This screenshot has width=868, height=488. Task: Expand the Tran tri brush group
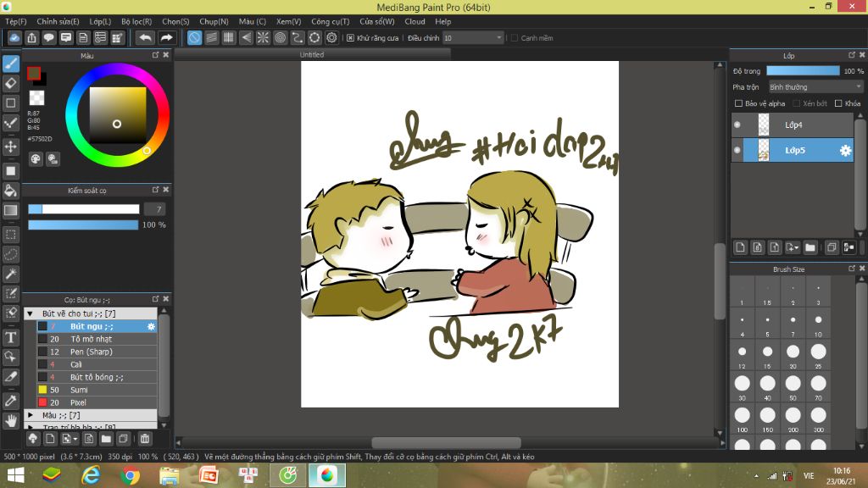click(31, 427)
